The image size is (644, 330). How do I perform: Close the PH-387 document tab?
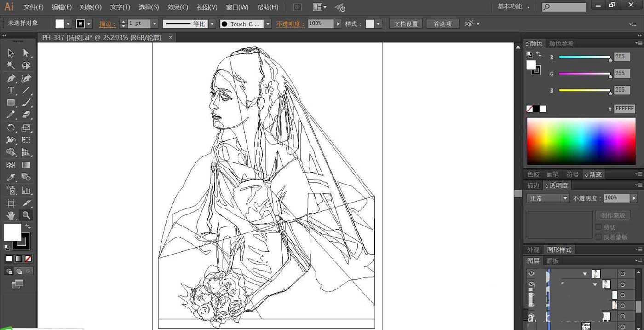point(171,37)
